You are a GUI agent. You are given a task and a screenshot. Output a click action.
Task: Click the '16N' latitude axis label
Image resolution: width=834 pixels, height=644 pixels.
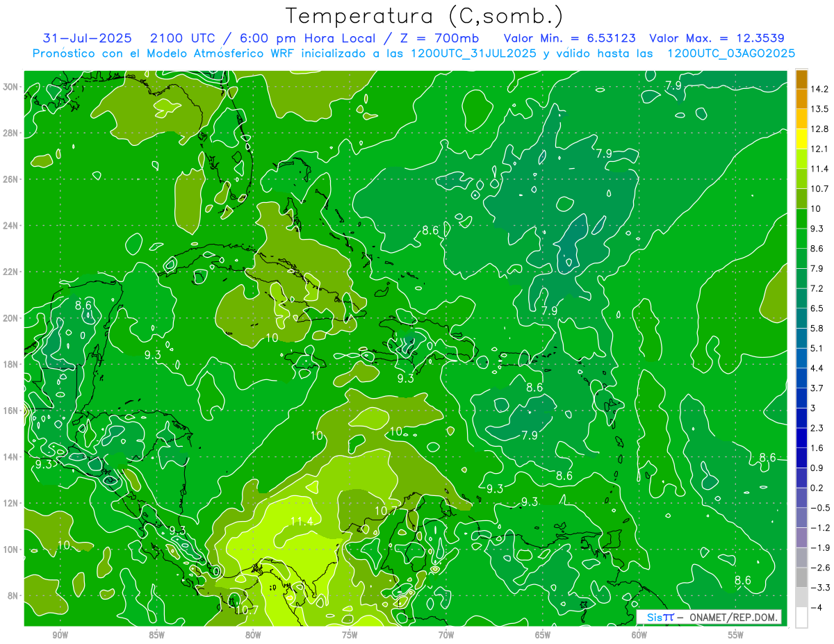click(x=11, y=411)
